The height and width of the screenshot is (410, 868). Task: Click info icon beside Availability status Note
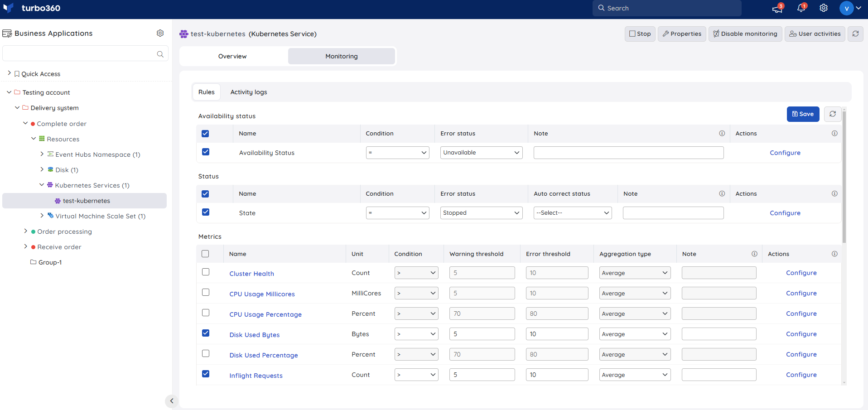(x=722, y=133)
